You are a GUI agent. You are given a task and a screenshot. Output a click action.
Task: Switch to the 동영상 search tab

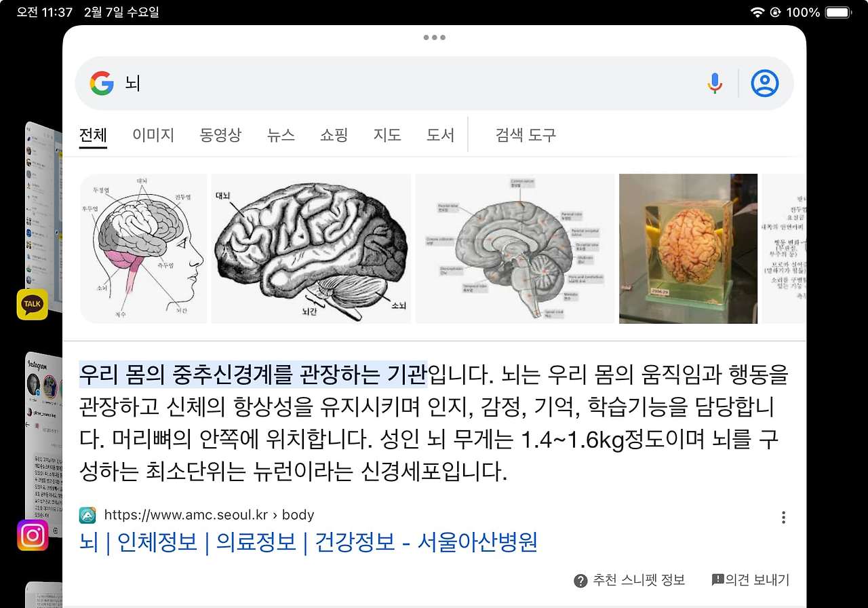click(220, 134)
